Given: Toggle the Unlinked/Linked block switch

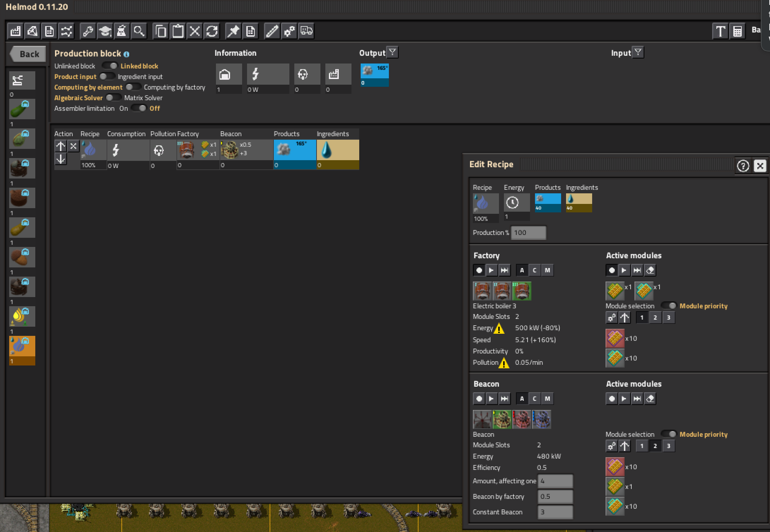Looking at the screenshot, I should (109, 66).
